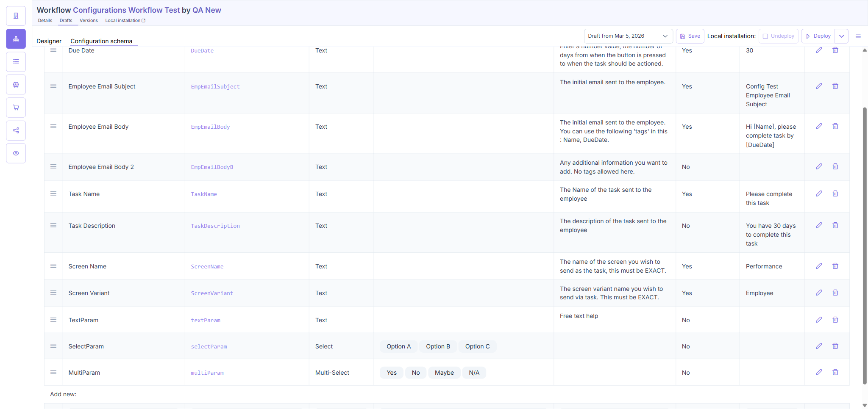Edit the TextParam row
The height and width of the screenshot is (409, 868).
pyautogui.click(x=819, y=320)
